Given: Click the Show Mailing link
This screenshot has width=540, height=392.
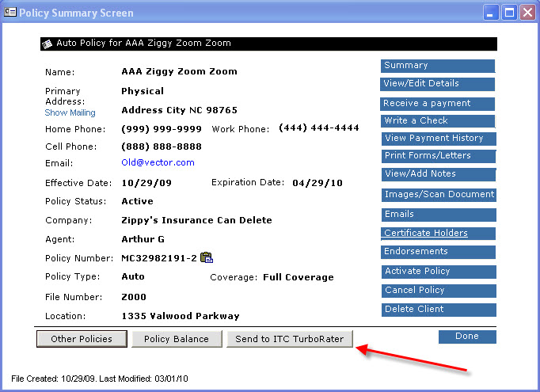Looking at the screenshot, I should (x=70, y=113).
